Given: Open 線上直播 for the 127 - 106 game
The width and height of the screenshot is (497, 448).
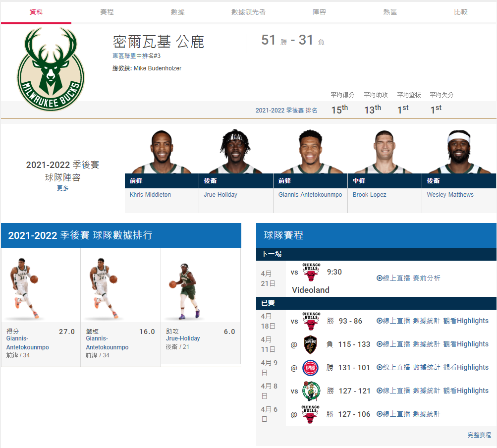Looking at the screenshot, I should tap(393, 414).
